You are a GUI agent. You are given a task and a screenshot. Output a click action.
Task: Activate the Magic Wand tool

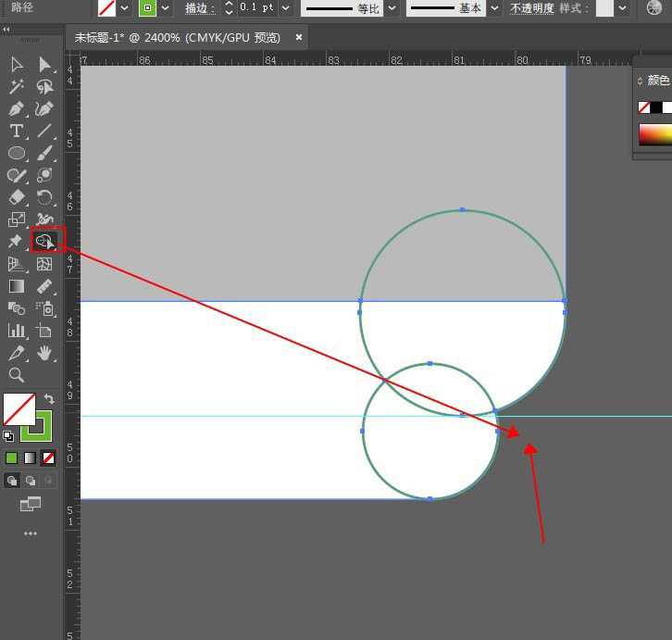[16, 86]
